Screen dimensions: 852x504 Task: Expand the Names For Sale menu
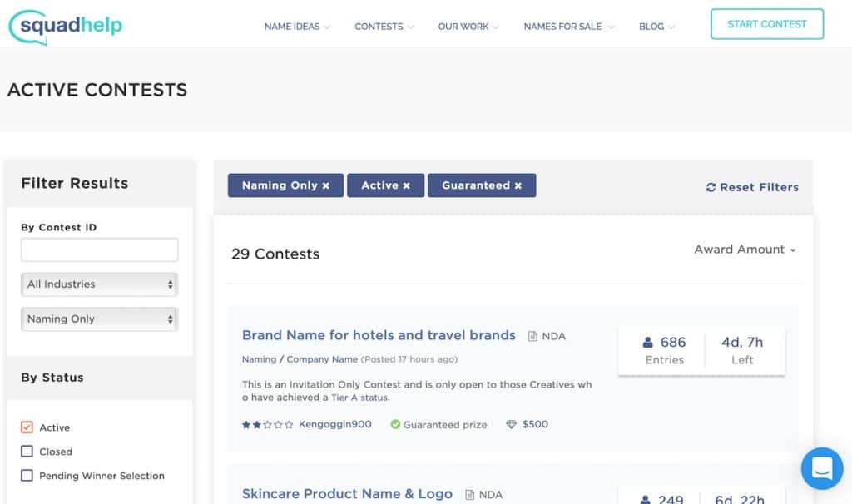point(568,27)
